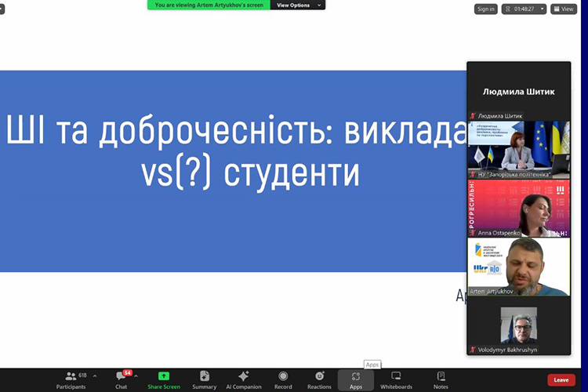Open Whiteboards
This screenshot has height=392, width=588.
[x=396, y=379]
